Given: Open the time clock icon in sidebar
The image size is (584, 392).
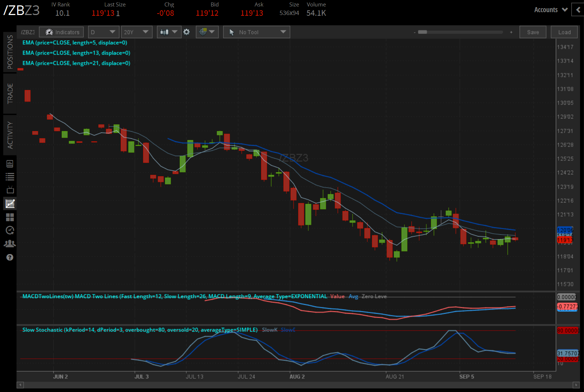Looking at the screenshot, I should (10, 230).
